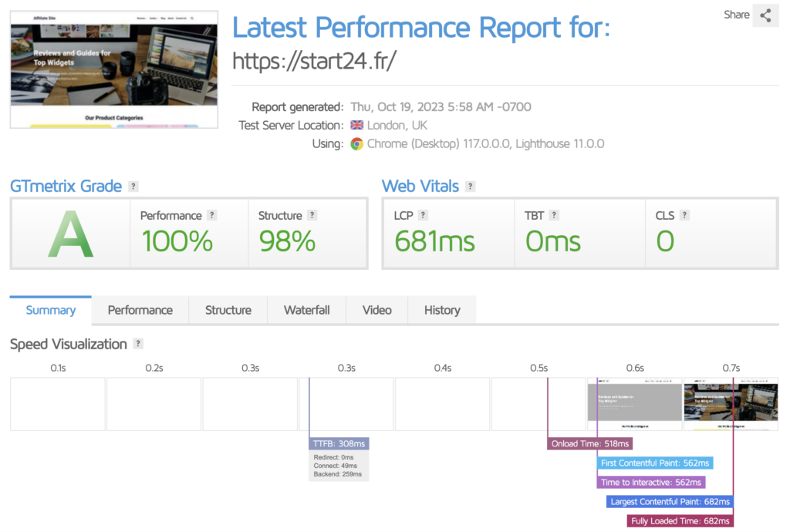
Task: Click help icon beside Performance score
Action: pos(212,216)
